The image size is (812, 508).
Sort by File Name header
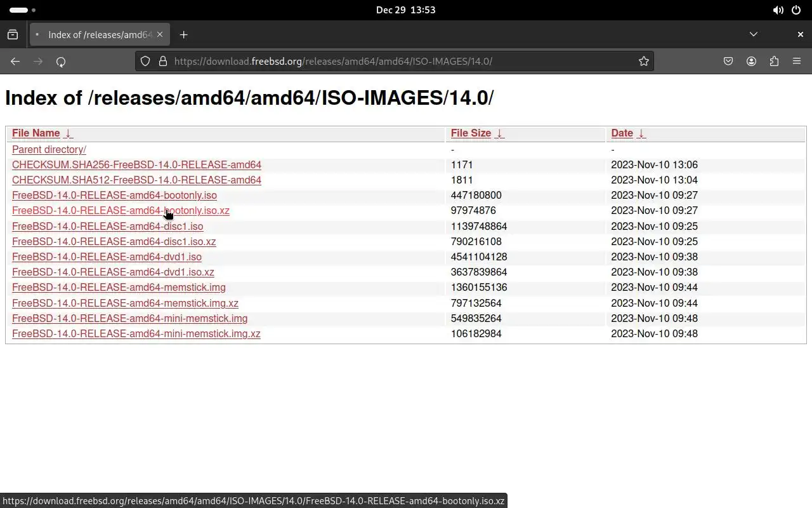click(36, 133)
